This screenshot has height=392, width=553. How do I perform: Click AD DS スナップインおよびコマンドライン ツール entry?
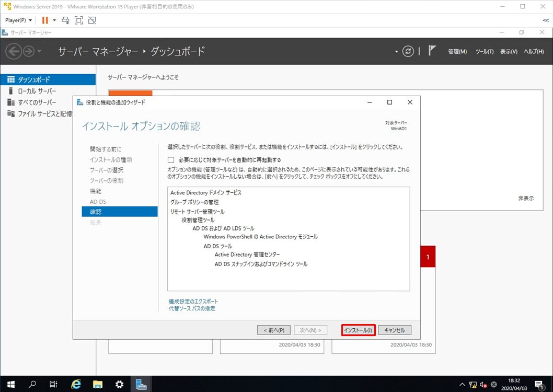[261, 264]
